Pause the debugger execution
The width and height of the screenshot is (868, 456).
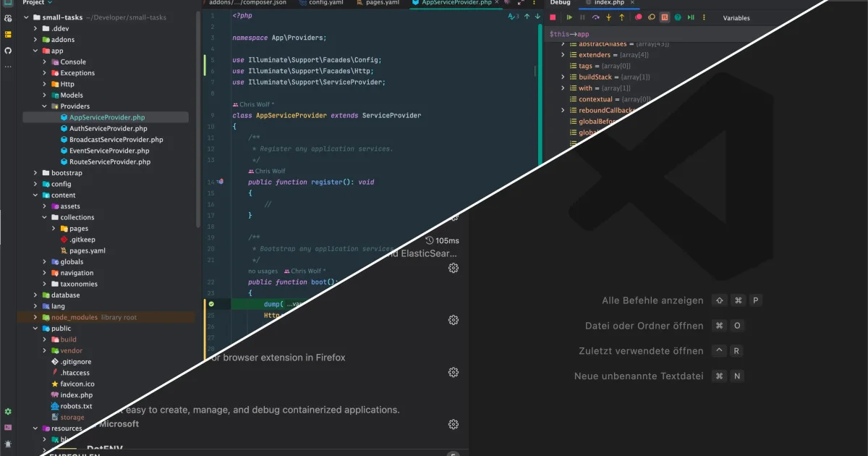(x=582, y=17)
